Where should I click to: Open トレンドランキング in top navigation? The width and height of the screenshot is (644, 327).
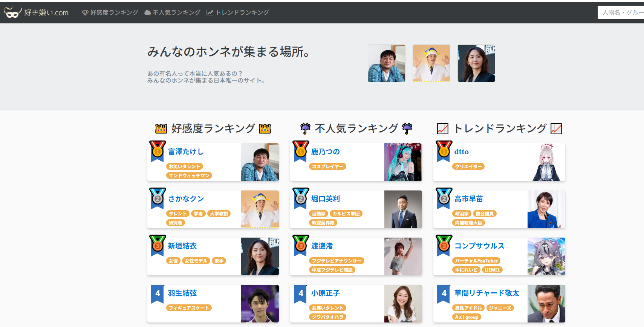click(x=242, y=13)
